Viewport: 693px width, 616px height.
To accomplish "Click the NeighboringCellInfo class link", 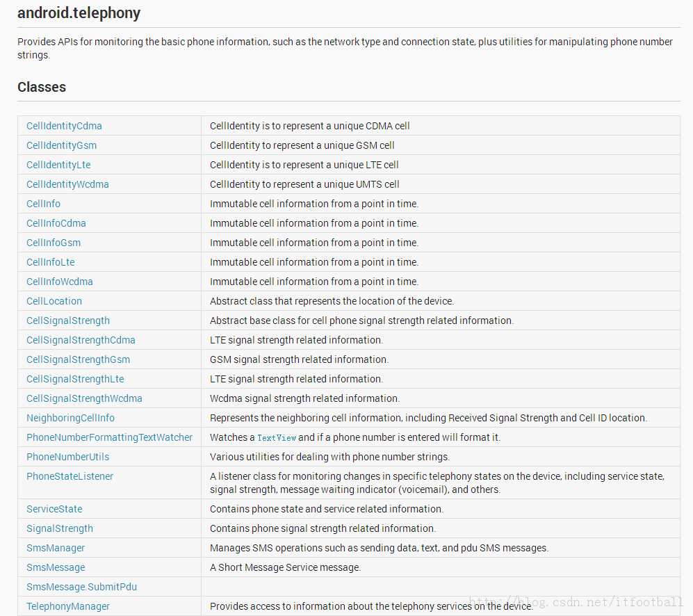I will pos(70,418).
